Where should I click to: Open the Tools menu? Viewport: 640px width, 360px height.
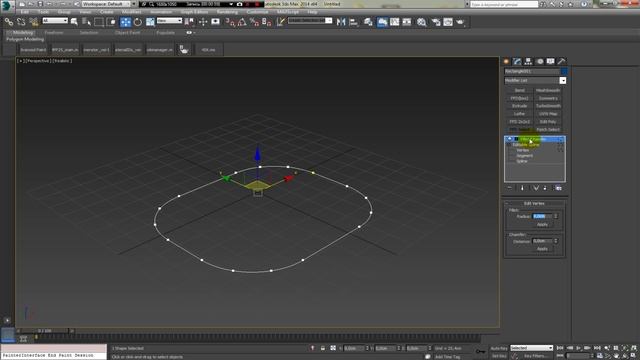click(43, 12)
